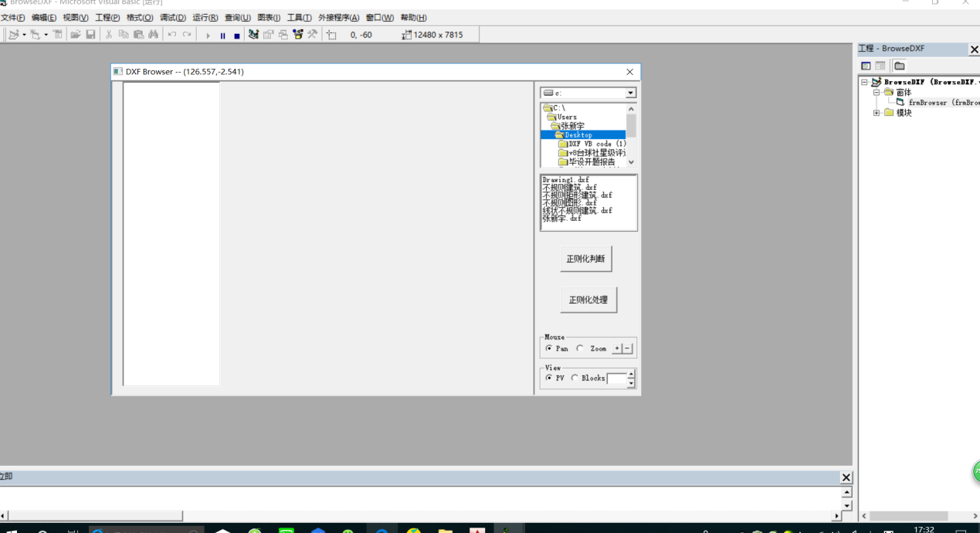The width and height of the screenshot is (980, 533).
Task: Stop the program with End icon
Action: pos(237,36)
